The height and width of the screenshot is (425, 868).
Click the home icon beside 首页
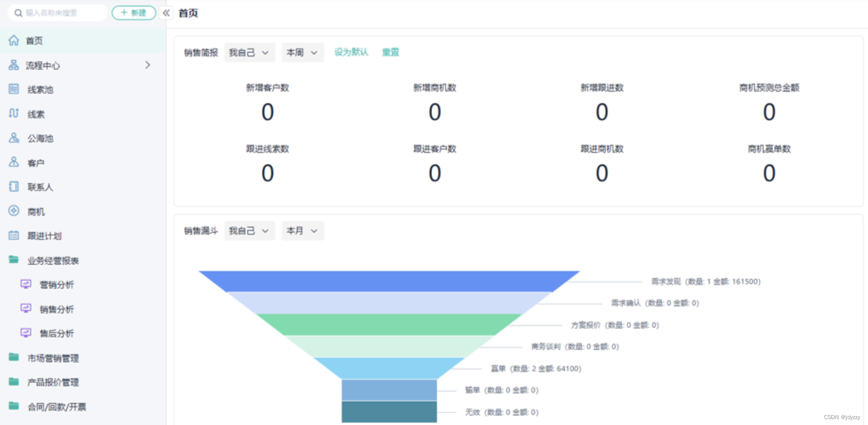click(x=14, y=40)
